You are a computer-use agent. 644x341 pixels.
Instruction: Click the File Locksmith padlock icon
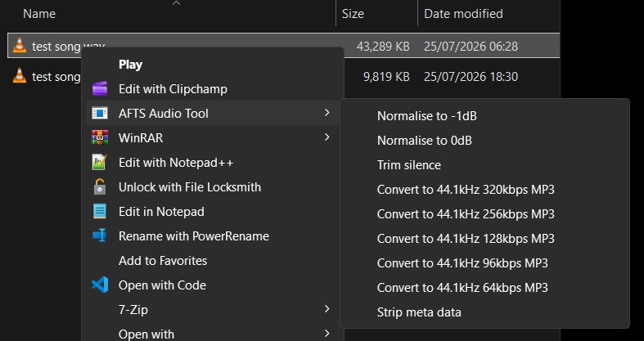(x=100, y=186)
